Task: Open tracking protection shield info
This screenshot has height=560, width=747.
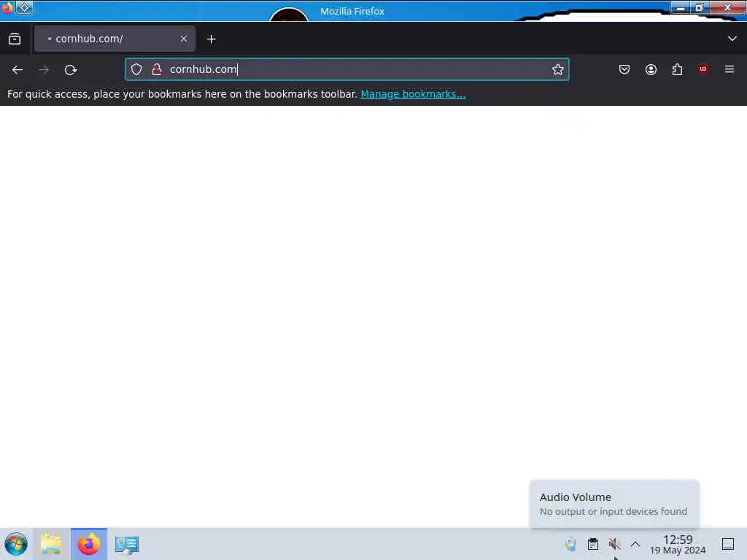Action: 136,69
